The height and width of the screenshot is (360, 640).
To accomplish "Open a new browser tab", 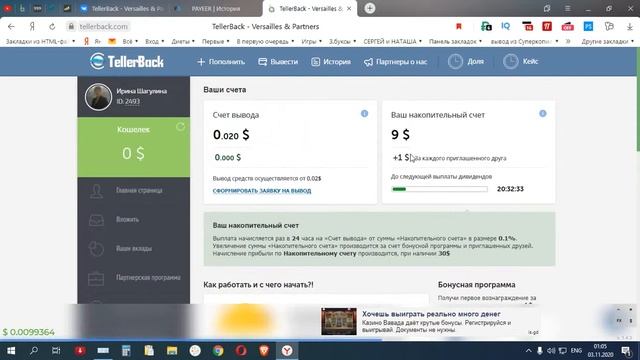I will coord(369,8).
